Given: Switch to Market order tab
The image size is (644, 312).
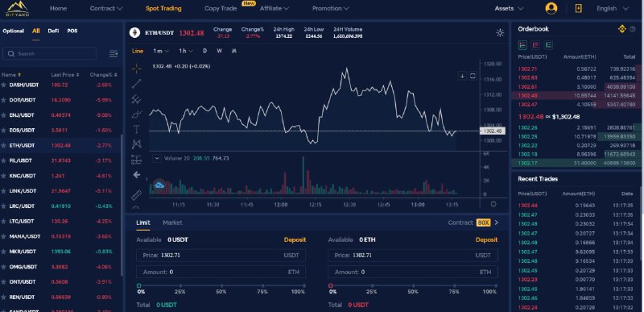Looking at the screenshot, I should pos(172,223).
